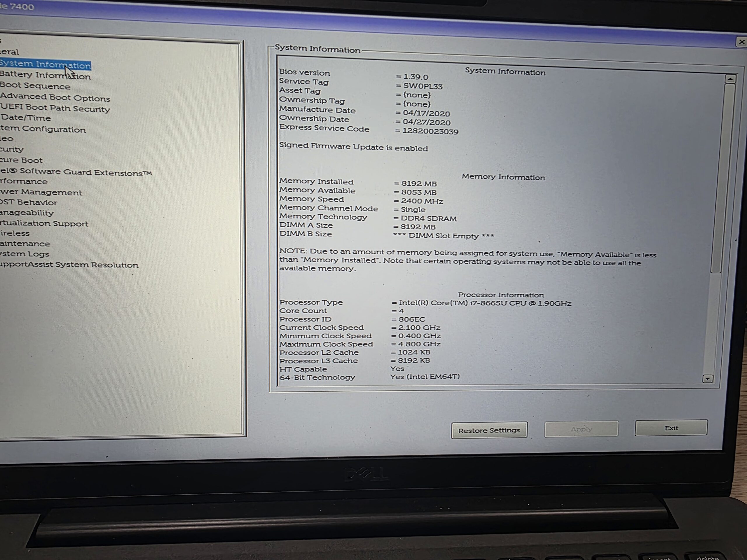The height and width of the screenshot is (560, 747).
Task: Open Battery Information
Action: (x=45, y=75)
